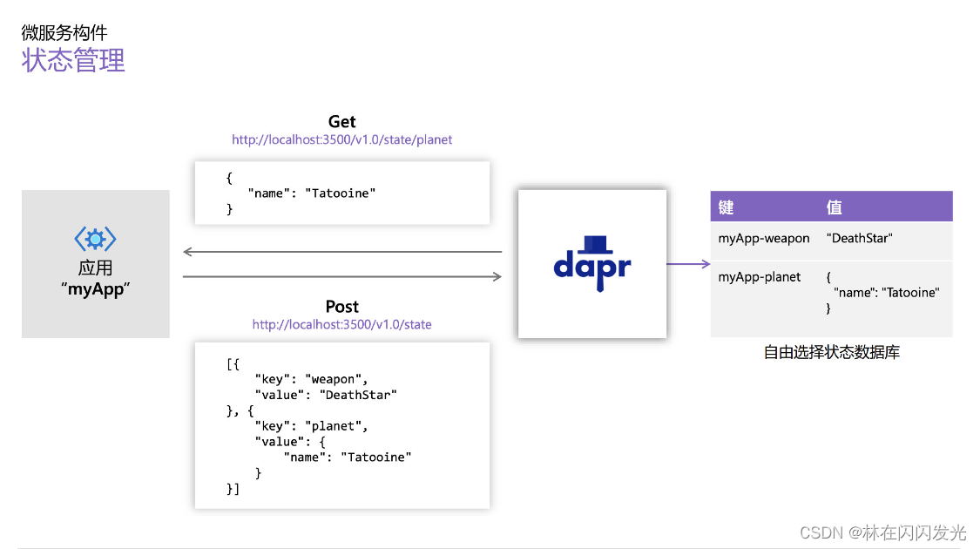This screenshot has height=549, width=980.
Task: Click the gray application box labeled myApp
Action: pos(96,264)
